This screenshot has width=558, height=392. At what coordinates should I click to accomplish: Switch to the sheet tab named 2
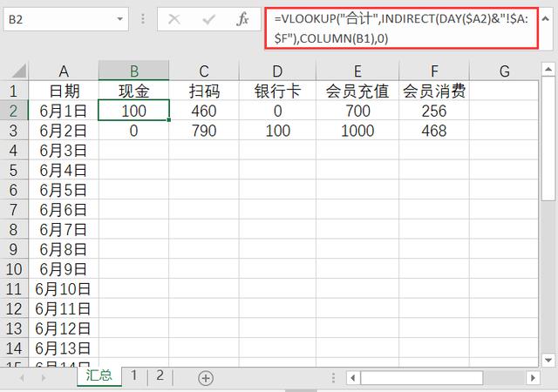click(160, 375)
